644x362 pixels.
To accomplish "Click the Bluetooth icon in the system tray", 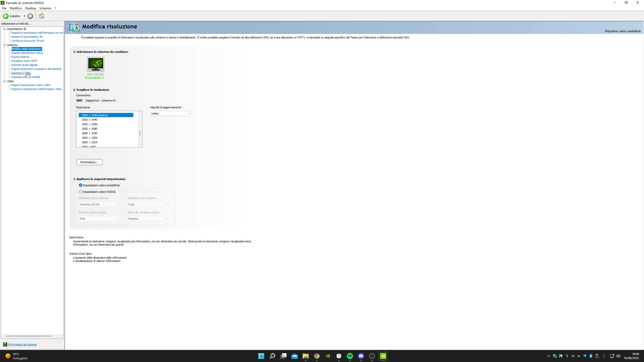I will (591, 356).
